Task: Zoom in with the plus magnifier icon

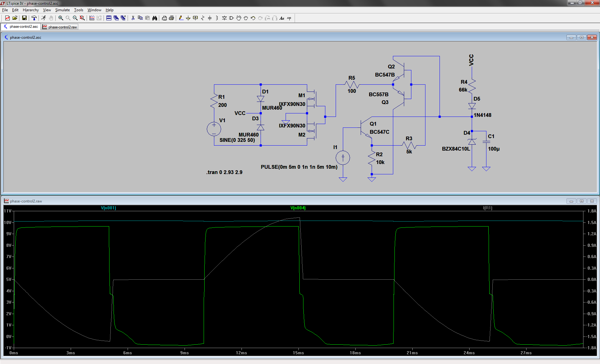Action: pos(61,18)
